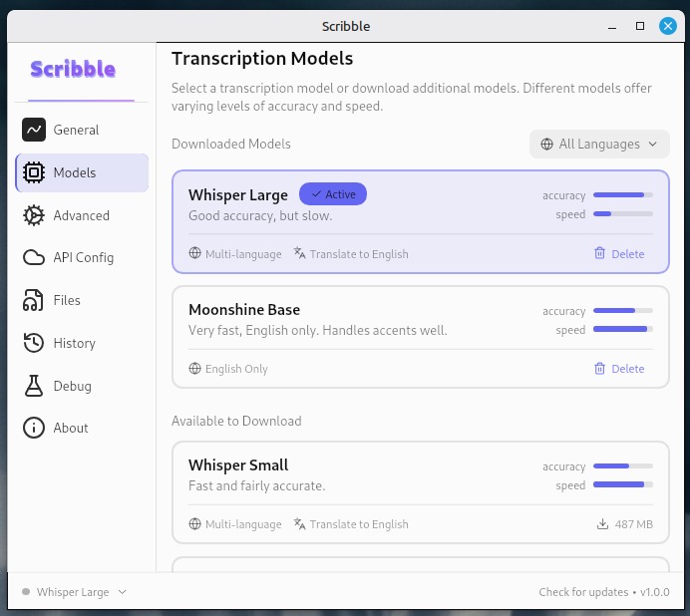
Task: Go to the General menu item
Action: [x=76, y=130]
